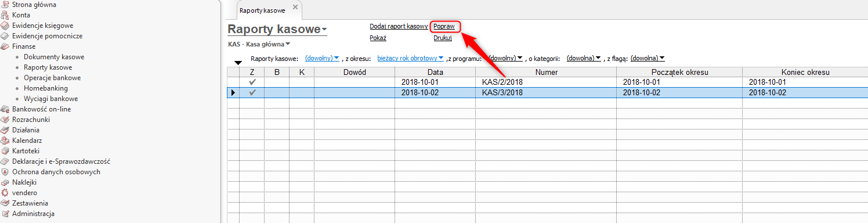Image resolution: width=868 pixels, height=223 pixels.
Task: Click the Pokaż link
Action: tap(378, 38)
